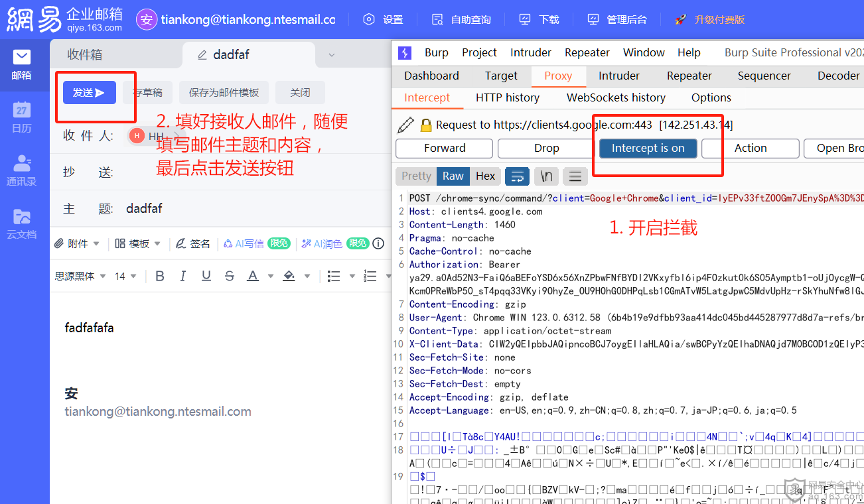Open the Project menu in Burp
This screenshot has height=504, width=864.
pos(479,53)
